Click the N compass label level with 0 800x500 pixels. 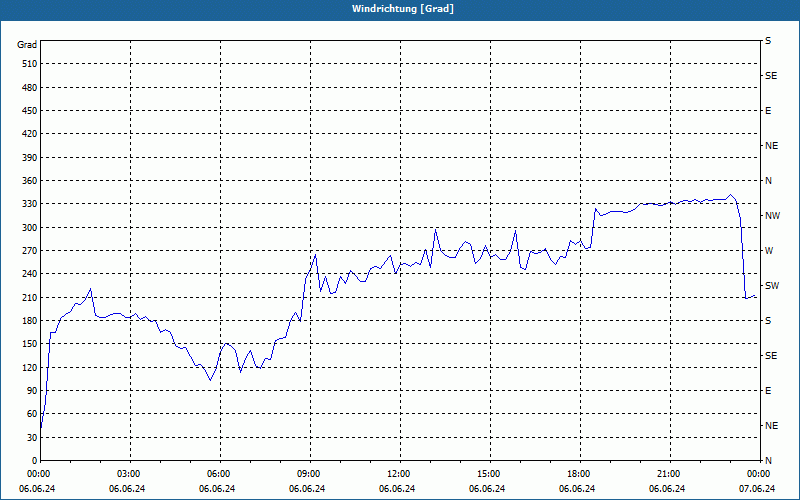point(769,460)
